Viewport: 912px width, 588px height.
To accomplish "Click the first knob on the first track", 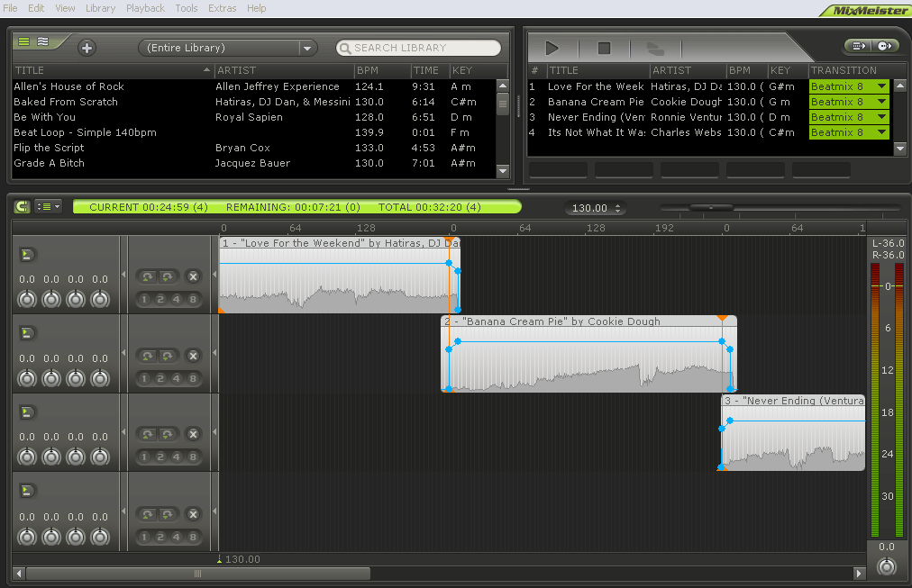I will 27,299.
